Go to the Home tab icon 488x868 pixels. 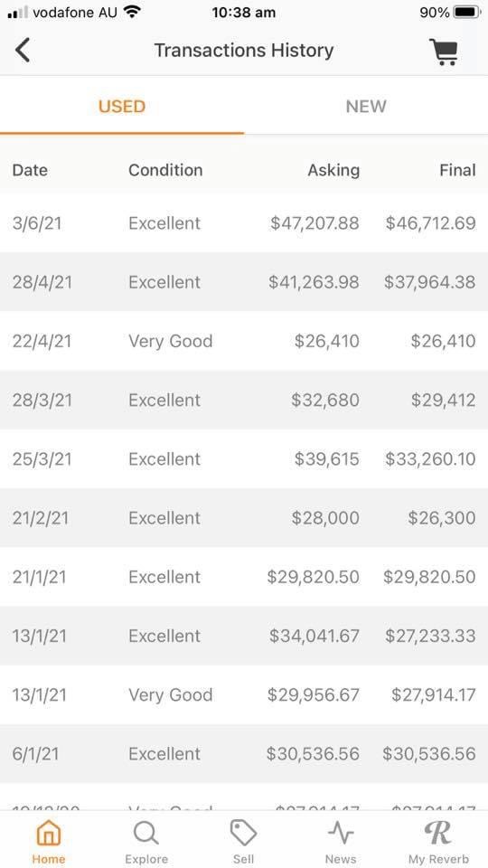pyautogui.click(x=49, y=833)
